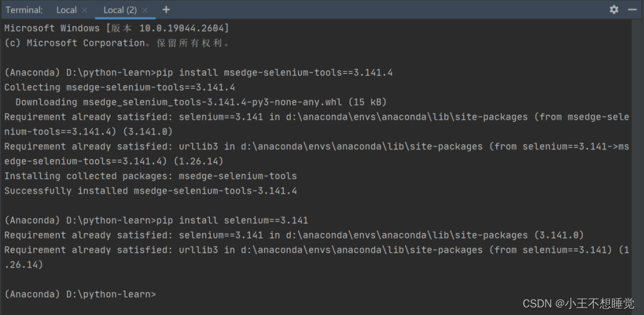Click the Terminal panel title label
Image resolution: width=644 pixels, height=315 pixels.
24,10
